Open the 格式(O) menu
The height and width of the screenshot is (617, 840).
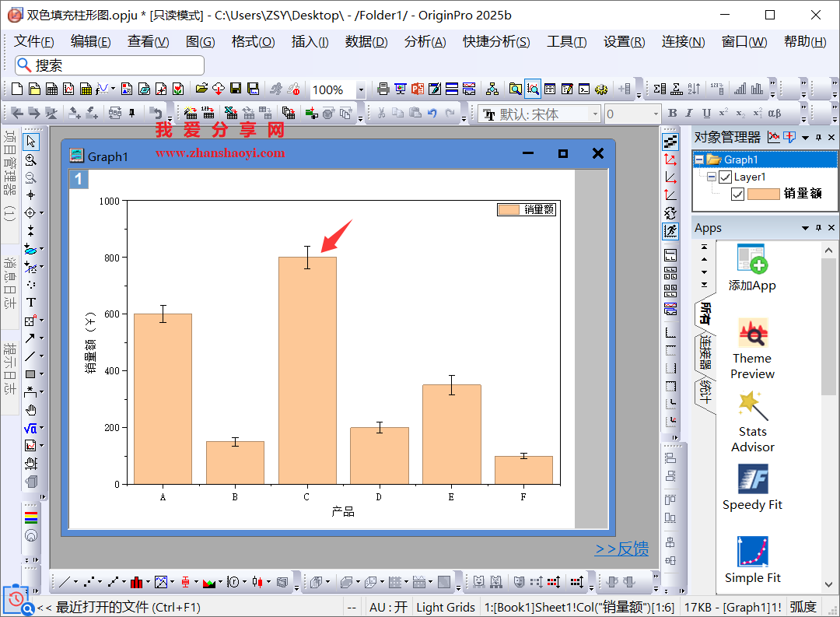253,42
